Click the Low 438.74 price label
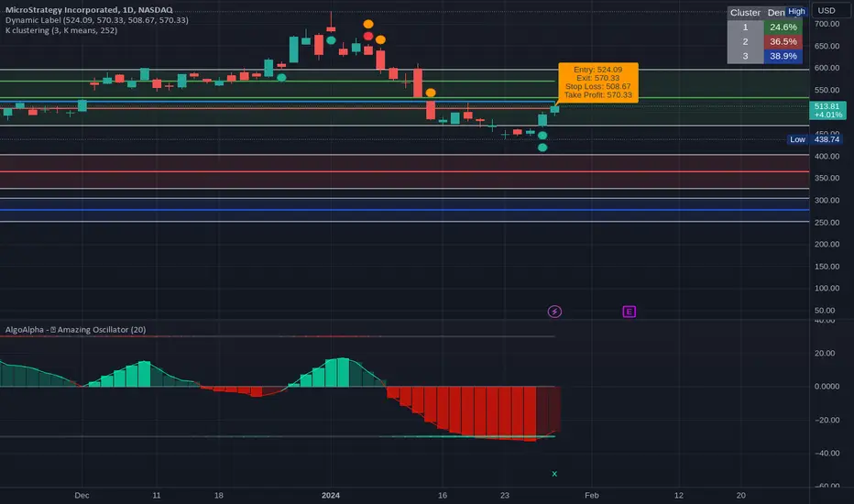The image size is (854, 504). tap(816, 139)
